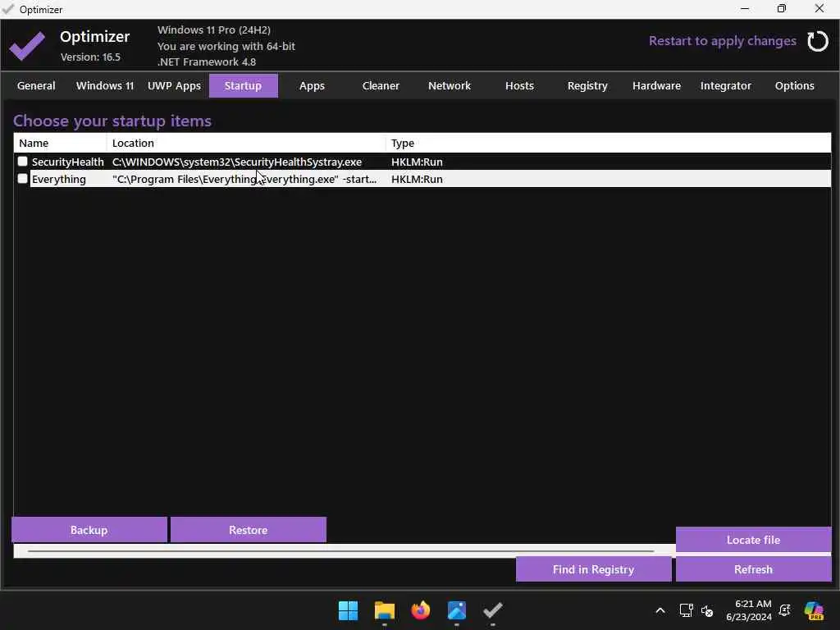This screenshot has width=840, height=630.
Task: Launch Firefox from the taskbar
Action: pyautogui.click(x=421, y=610)
